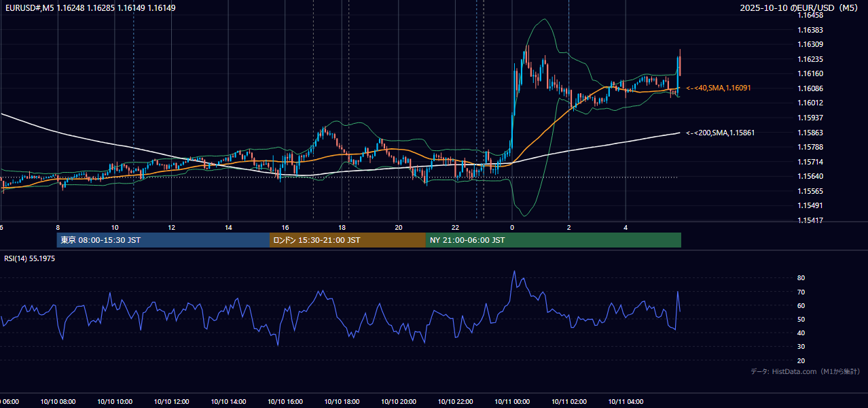Click the RSI scale value 40
The width and height of the screenshot is (868, 408).
point(801,333)
